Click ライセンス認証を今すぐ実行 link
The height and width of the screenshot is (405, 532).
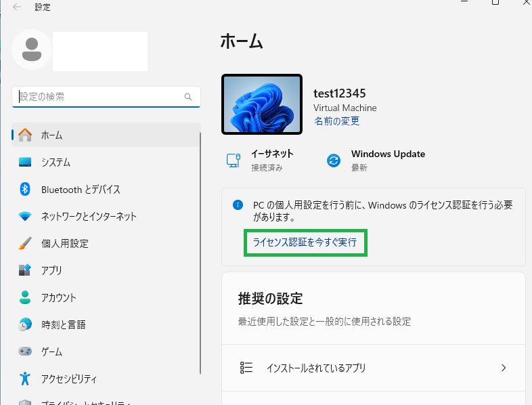click(x=305, y=242)
